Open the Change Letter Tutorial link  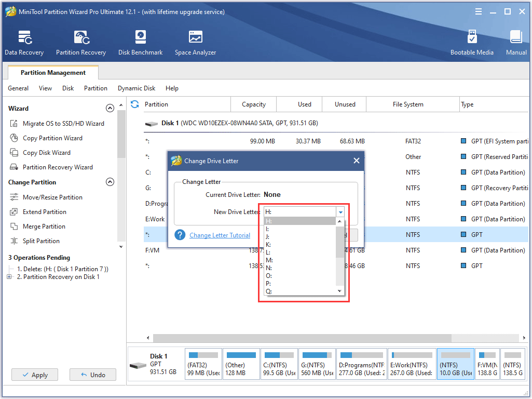(220, 235)
